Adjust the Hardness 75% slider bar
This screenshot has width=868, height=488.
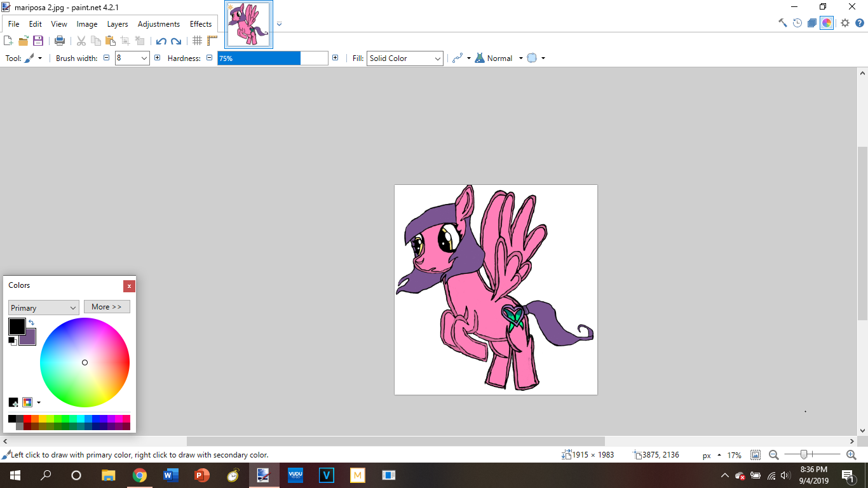click(x=273, y=58)
